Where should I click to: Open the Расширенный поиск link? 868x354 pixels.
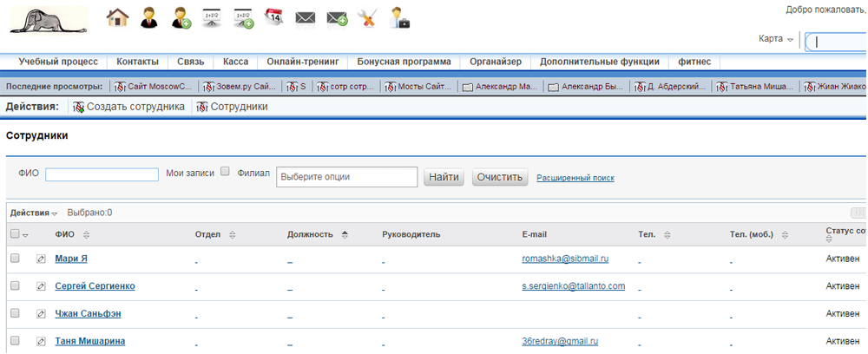point(575,178)
